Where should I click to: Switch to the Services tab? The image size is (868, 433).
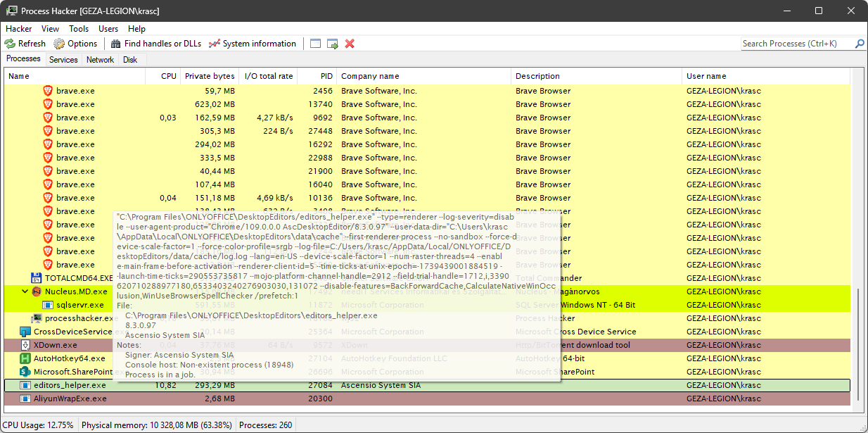63,60
